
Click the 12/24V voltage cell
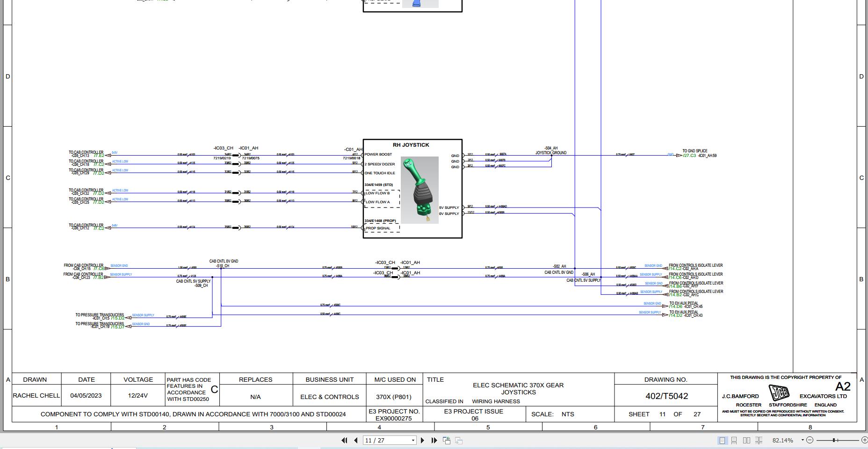137,395
